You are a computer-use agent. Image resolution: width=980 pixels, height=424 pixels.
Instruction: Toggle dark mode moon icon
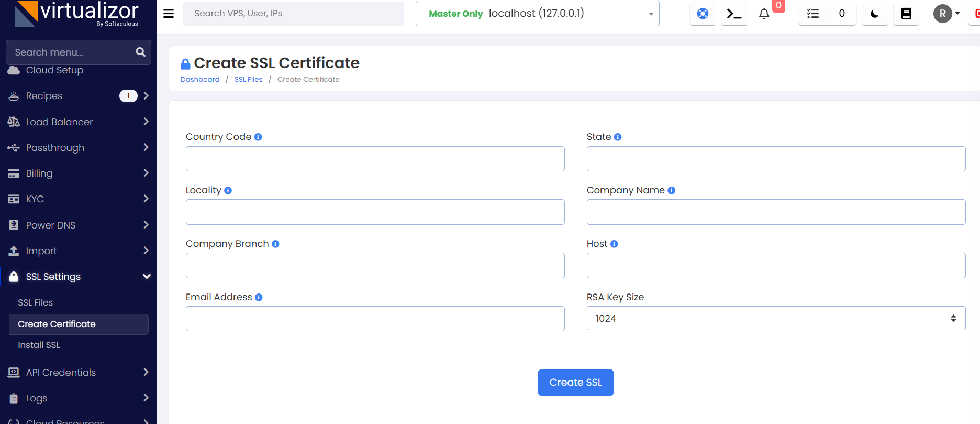[x=874, y=14]
